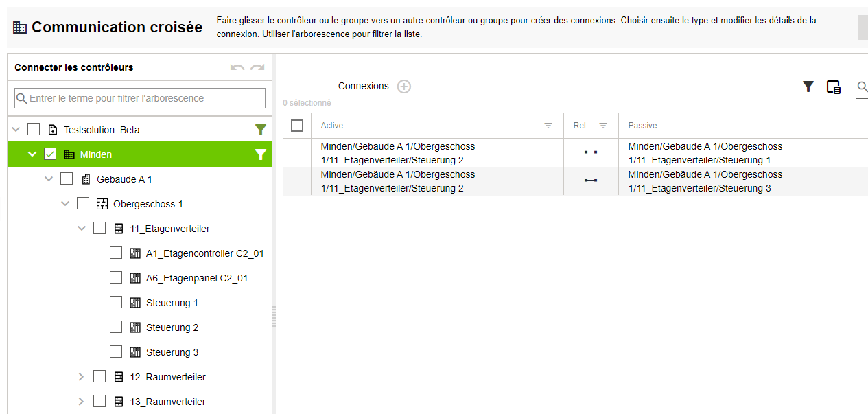Click the redo arrow in the controllers panel
This screenshot has width=868, height=414.
point(257,67)
